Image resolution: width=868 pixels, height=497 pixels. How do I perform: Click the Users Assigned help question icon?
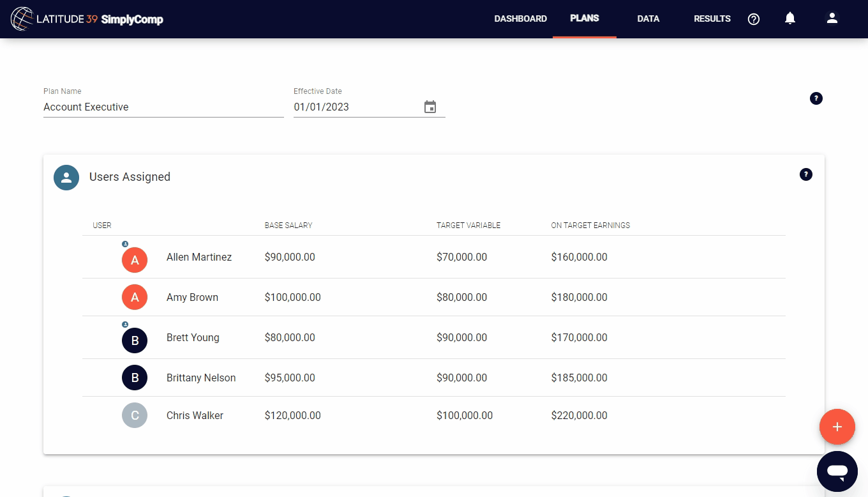tap(806, 174)
